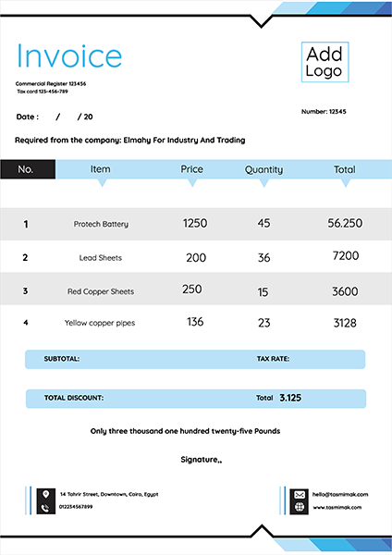This screenshot has height=555, width=392.
Task: Click the TAX RATE label
Action: click(273, 359)
